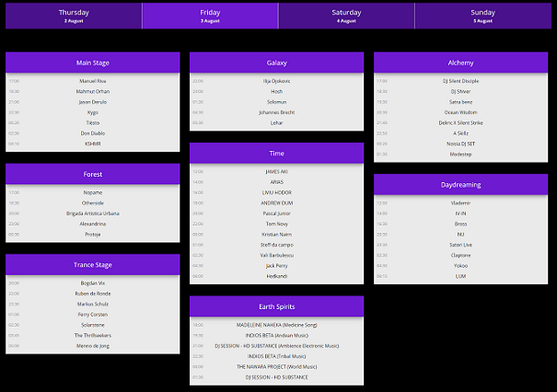Click Brigada Artistica Urbana in Forest
Screen dimensions: 557x392
click(93, 213)
